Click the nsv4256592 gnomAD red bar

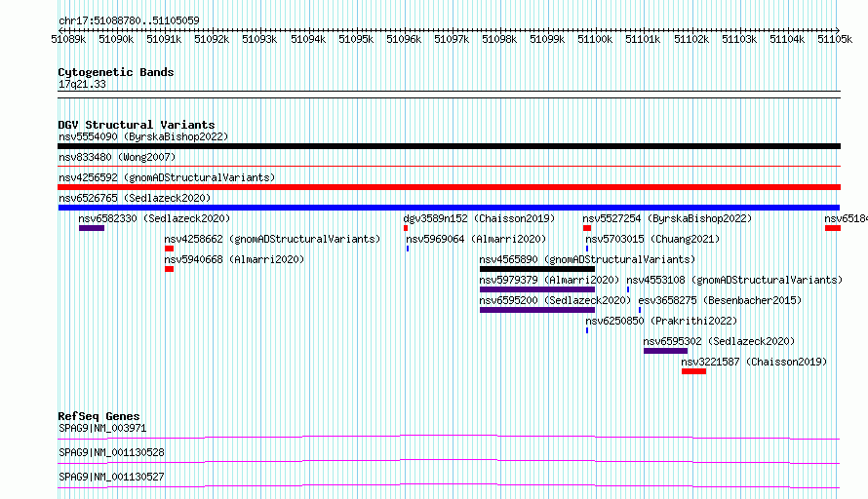(x=449, y=187)
